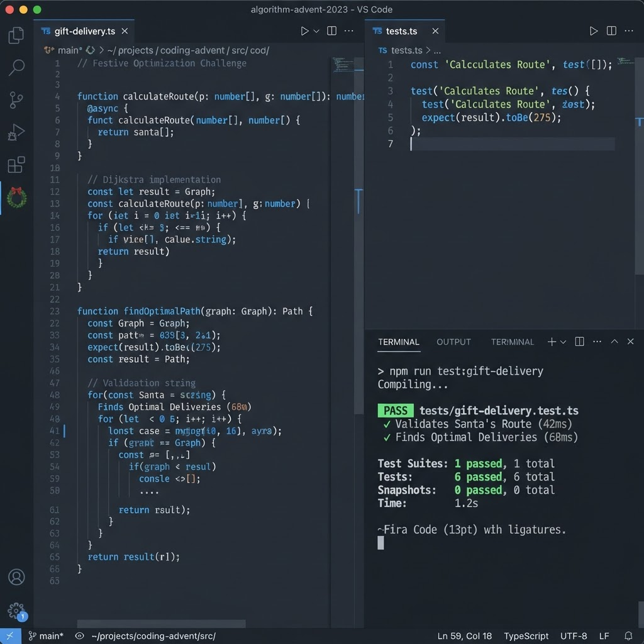Close the tests.ts tab
This screenshot has width=644, height=644.
click(x=435, y=31)
